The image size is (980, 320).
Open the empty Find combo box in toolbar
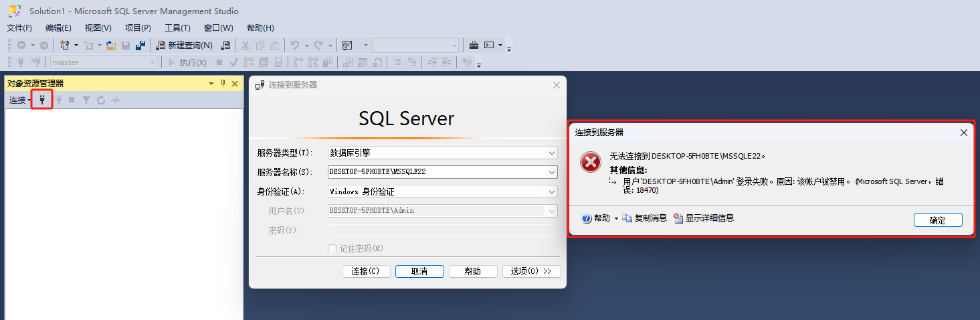click(x=416, y=45)
